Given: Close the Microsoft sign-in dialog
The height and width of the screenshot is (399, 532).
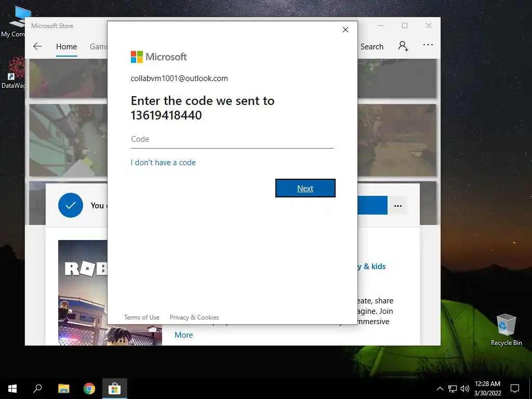Looking at the screenshot, I should tap(345, 30).
